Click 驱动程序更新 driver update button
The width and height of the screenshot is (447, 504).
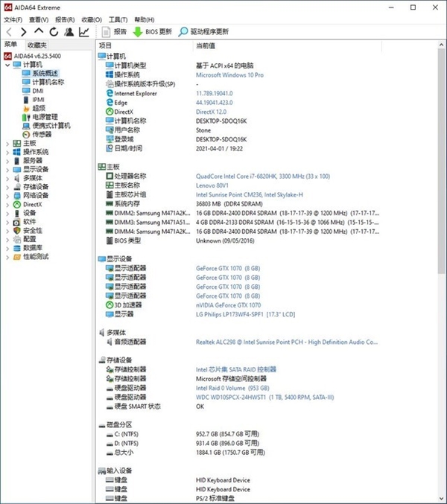(203, 31)
